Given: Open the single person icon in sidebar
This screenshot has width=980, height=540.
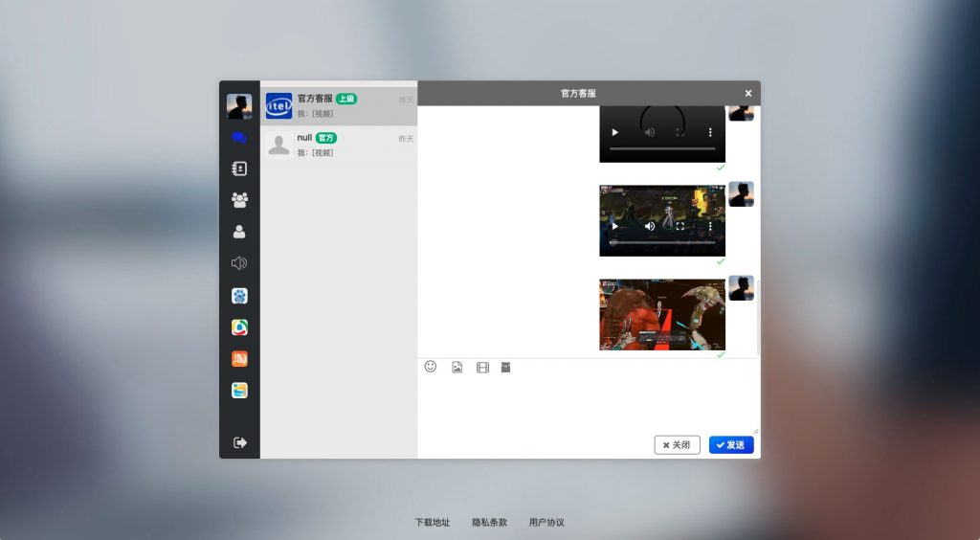Looking at the screenshot, I should (239, 232).
